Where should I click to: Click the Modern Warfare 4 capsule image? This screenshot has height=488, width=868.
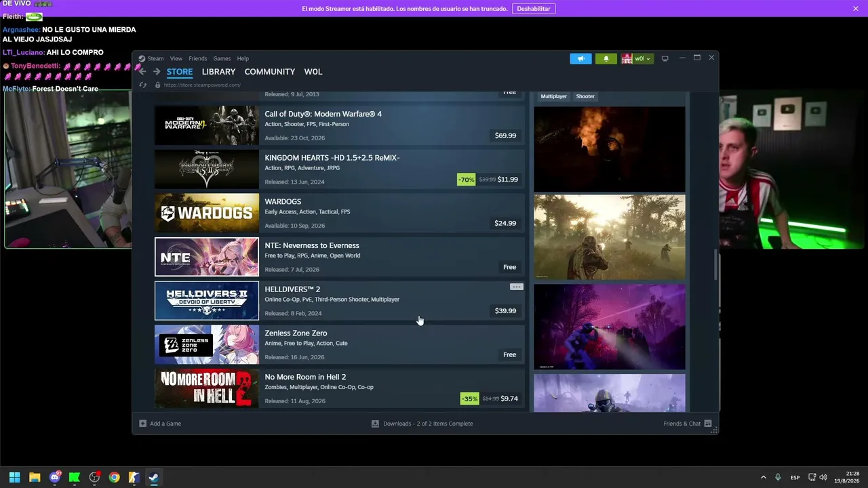pyautogui.click(x=207, y=125)
